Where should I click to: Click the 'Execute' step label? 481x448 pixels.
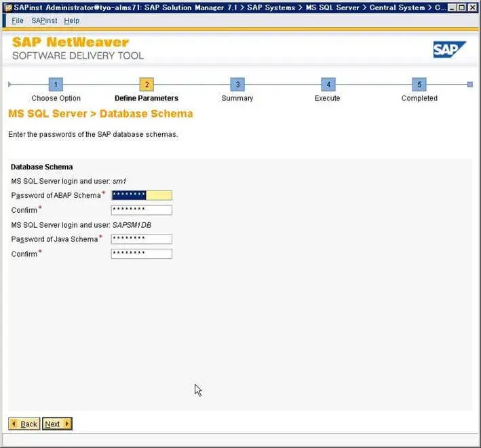point(327,98)
